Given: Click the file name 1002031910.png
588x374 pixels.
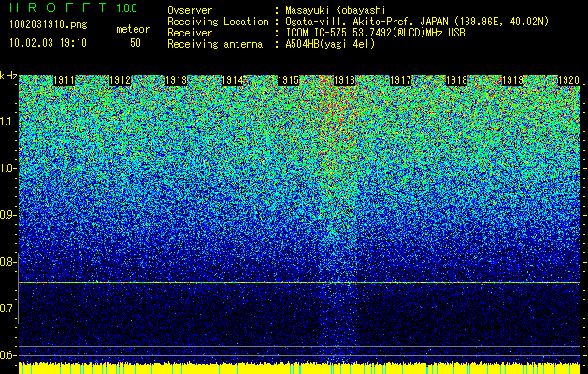Looking at the screenshot, I should [x=49, y=24].
